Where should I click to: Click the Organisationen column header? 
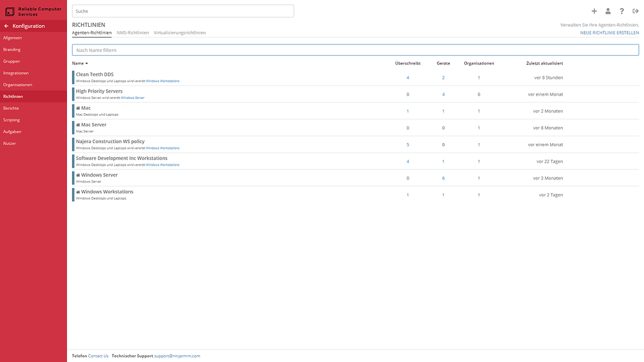(x=479, y=64)
